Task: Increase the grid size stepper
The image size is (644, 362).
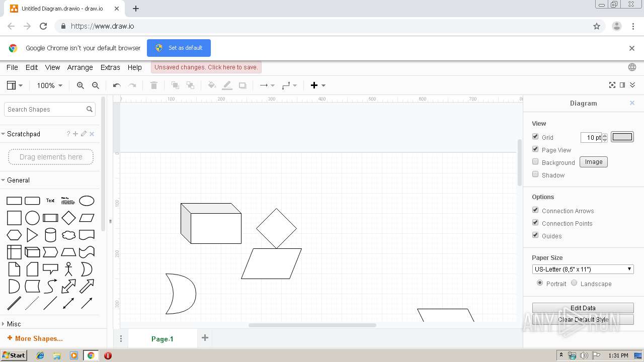Action: (605, 135)
